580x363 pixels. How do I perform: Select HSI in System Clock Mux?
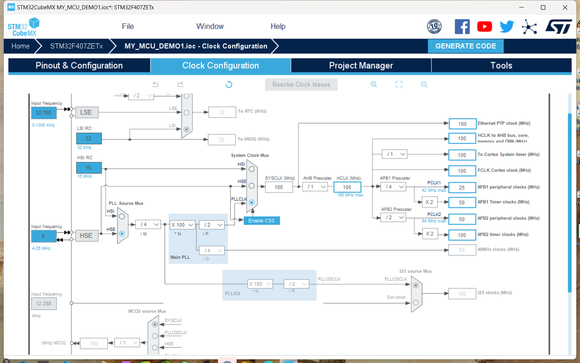[252, 169]
